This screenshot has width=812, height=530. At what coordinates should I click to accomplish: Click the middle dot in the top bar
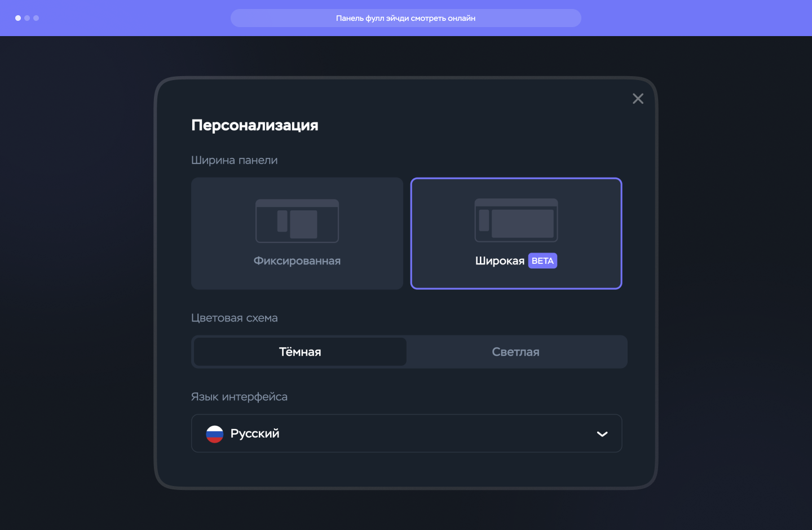[x=27, y=18]
